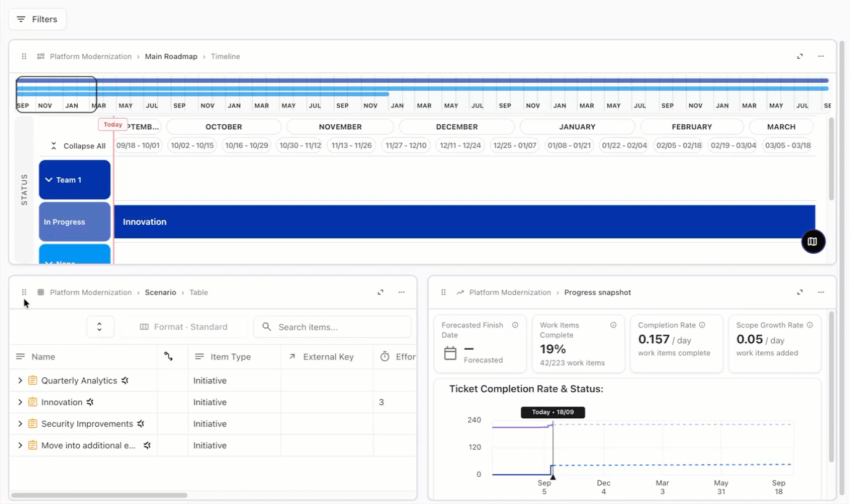Expand the Progress snapshot panel to fullscreen
Viewport: 850px width, 504px height.
(800, 292)
